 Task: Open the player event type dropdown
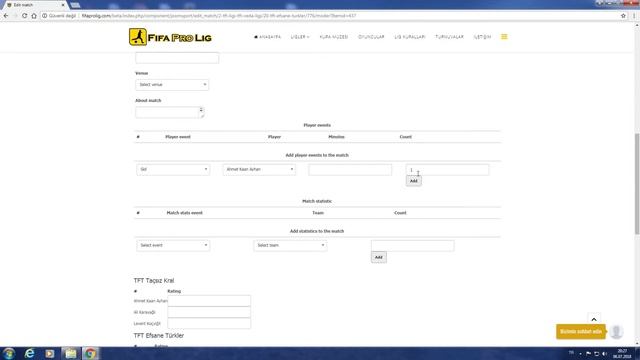[x=173, y=169]
